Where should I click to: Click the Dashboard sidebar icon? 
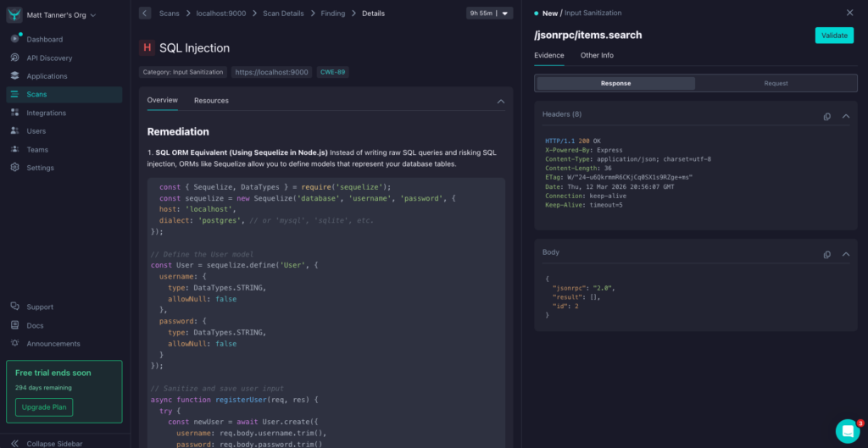(x=15, y=39)
